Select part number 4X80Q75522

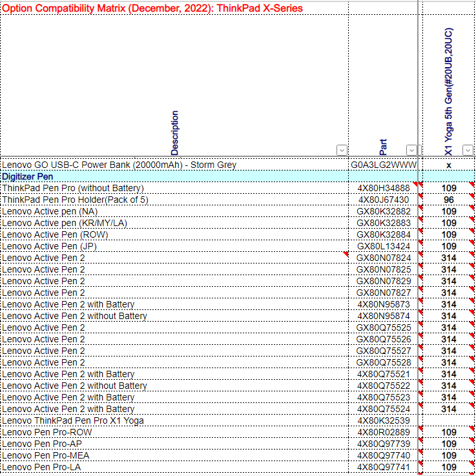click(x=384, y=386)
